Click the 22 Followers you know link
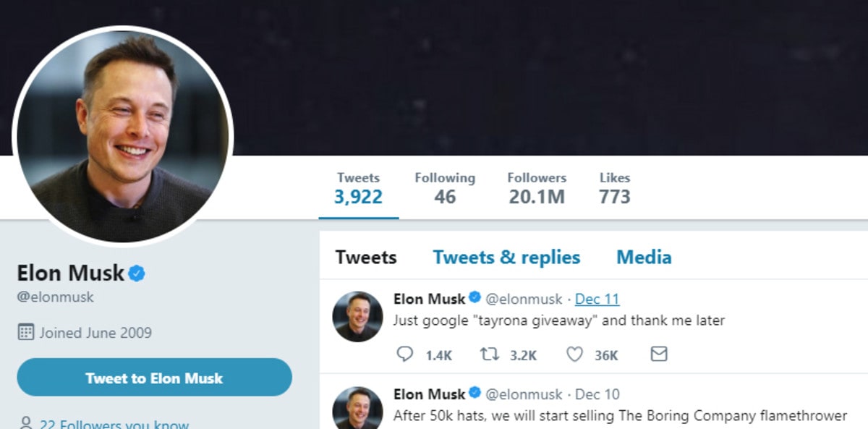The image size is (868, 429). click(114, 425)
